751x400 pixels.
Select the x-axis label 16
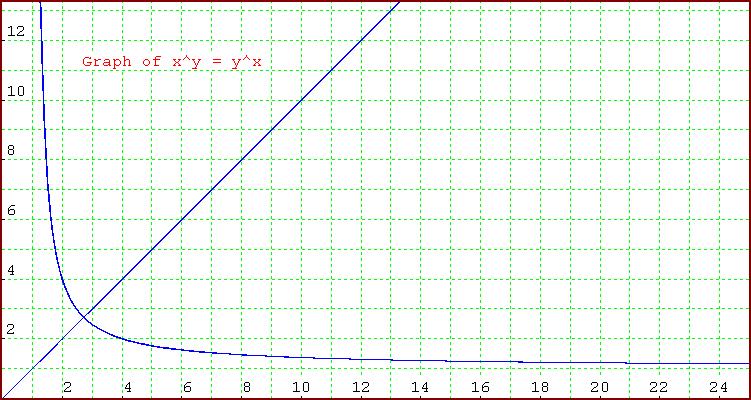pyautogui.click(x=480, y=387)
